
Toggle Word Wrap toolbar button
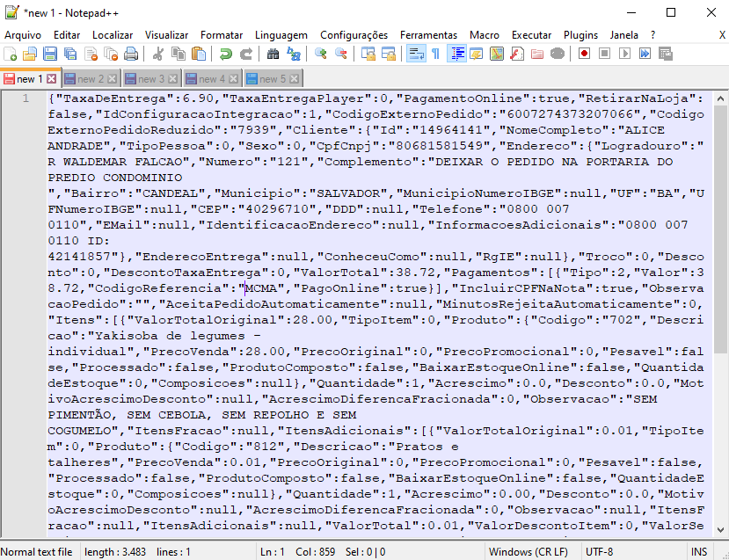click(415, 54)
